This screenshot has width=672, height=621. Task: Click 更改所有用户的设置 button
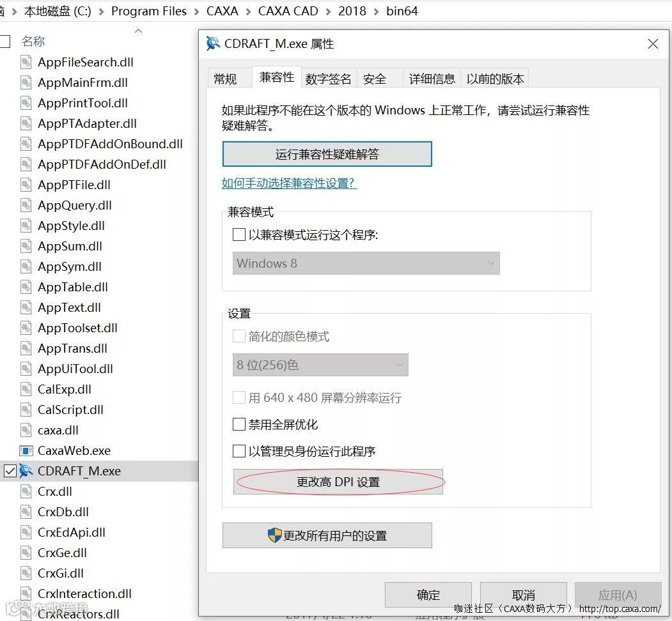pos(327,535)
